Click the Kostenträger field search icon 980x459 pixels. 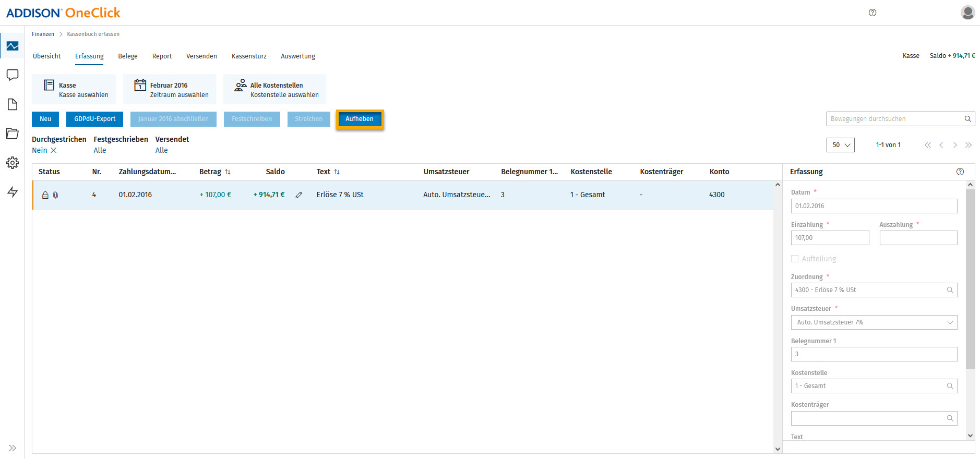(x=950, y=418)
